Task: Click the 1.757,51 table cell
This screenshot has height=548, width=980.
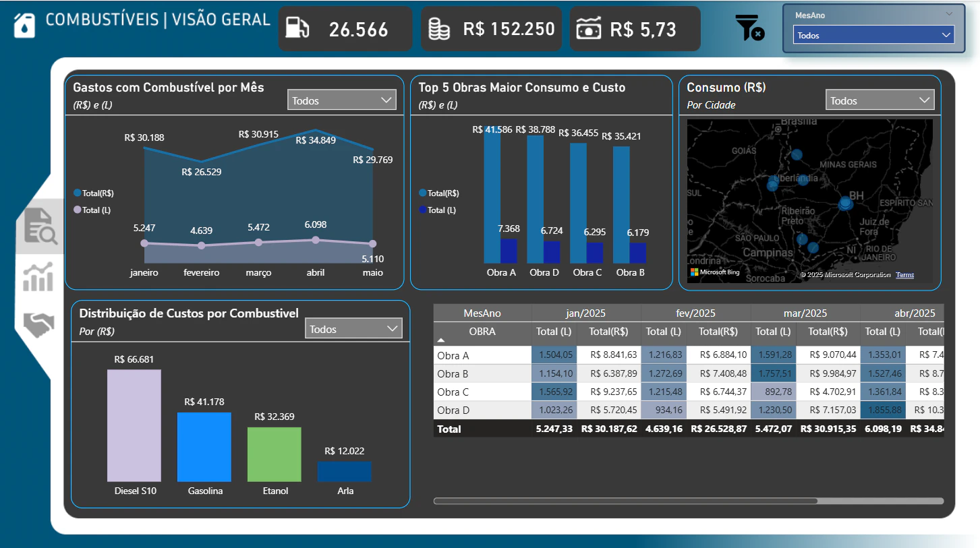Action: 773,373
